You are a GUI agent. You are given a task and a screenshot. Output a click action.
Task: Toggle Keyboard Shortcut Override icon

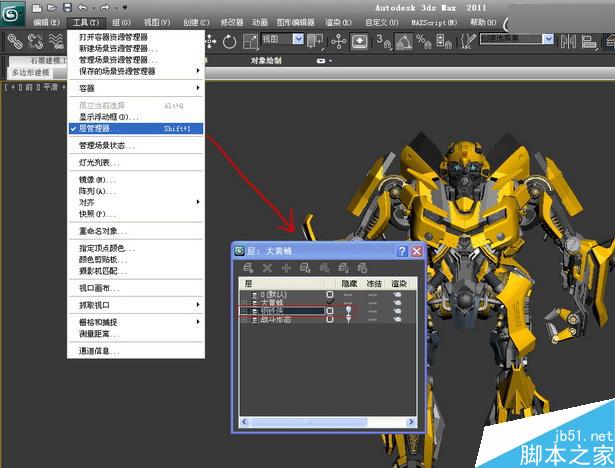[x=360, y=41]
